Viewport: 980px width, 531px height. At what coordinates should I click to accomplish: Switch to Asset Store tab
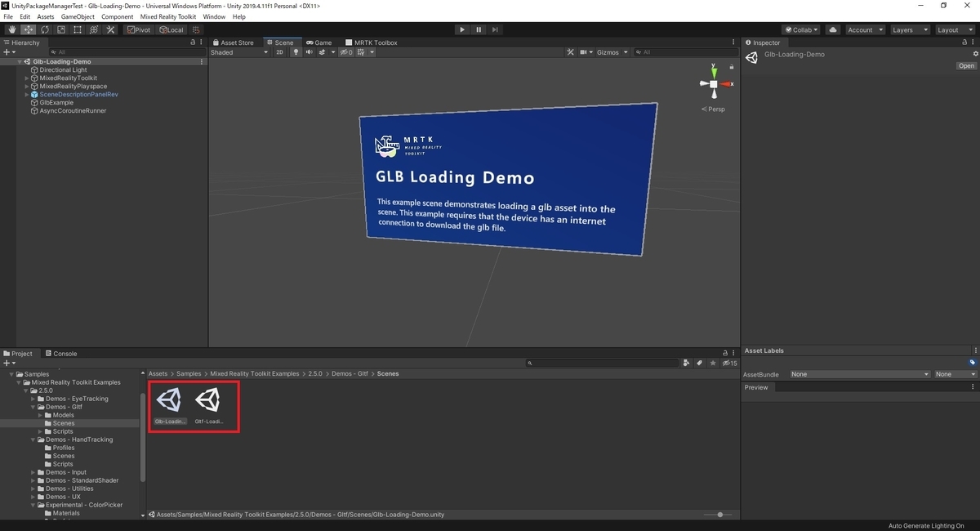point(234,42)
